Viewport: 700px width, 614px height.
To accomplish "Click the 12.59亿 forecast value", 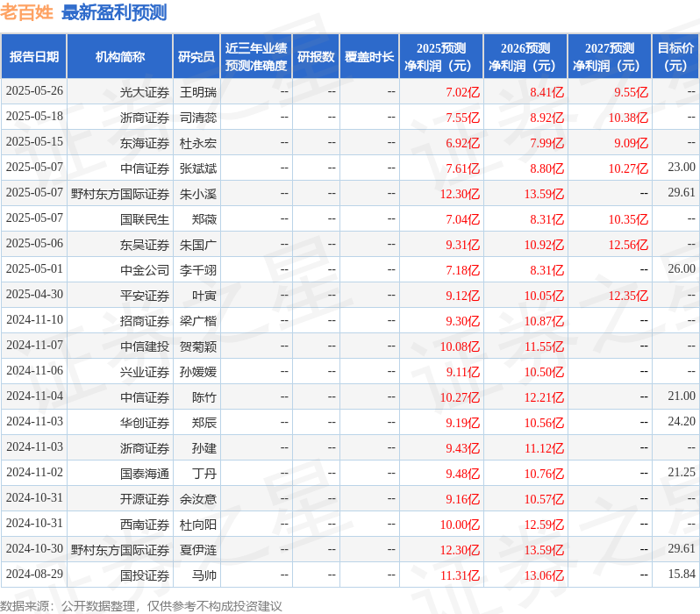I will [544, 525].
